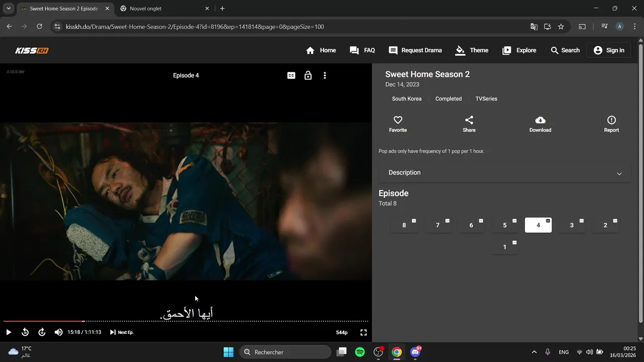The height and width of the screenshot is (362, 644).
Task: Change site Theme
Action: pos(471,50)
